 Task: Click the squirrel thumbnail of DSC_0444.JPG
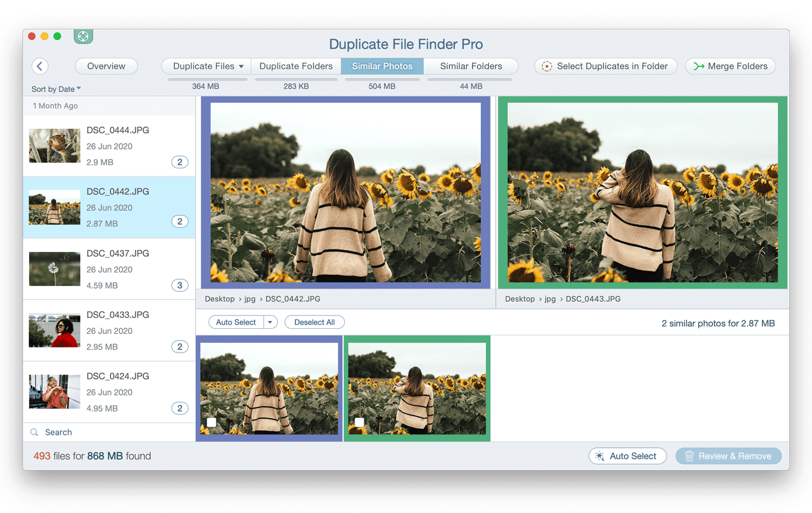(x=54, y=146)
